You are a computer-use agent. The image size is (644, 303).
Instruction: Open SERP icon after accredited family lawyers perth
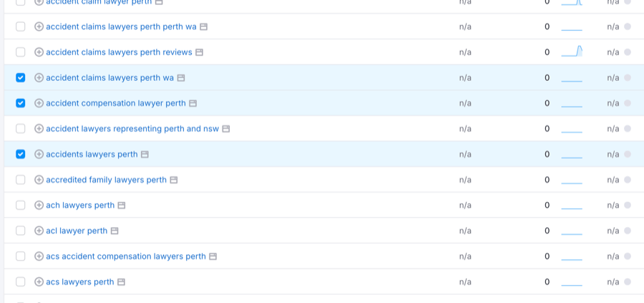tap(174, 180)
